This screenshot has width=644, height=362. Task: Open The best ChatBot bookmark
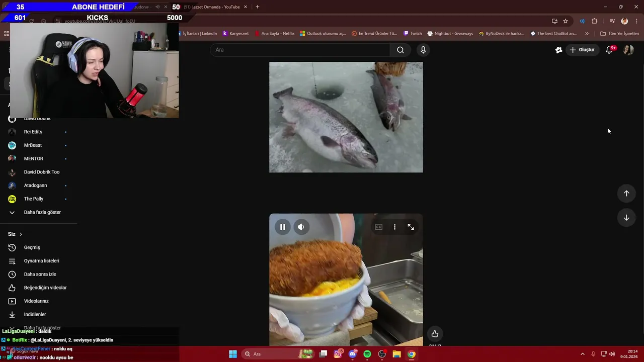pos(553,34)
